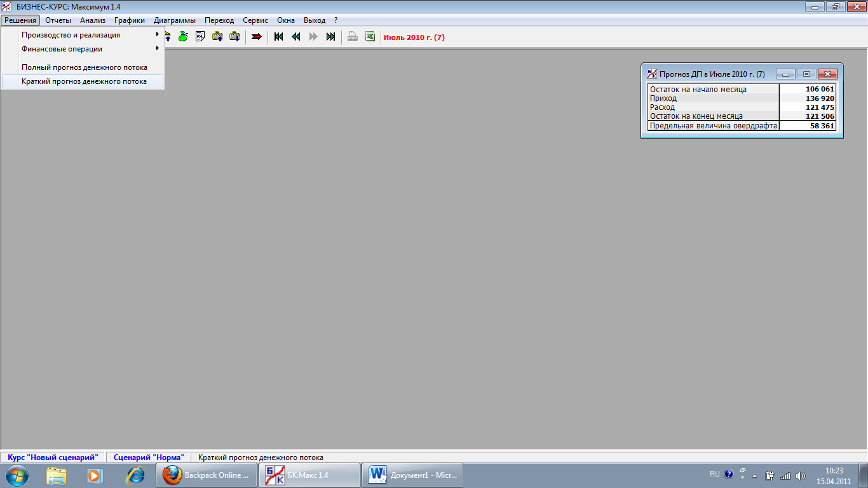Click the forecast window's БК title icon
The image size is (868, 488).
[651, 74]
